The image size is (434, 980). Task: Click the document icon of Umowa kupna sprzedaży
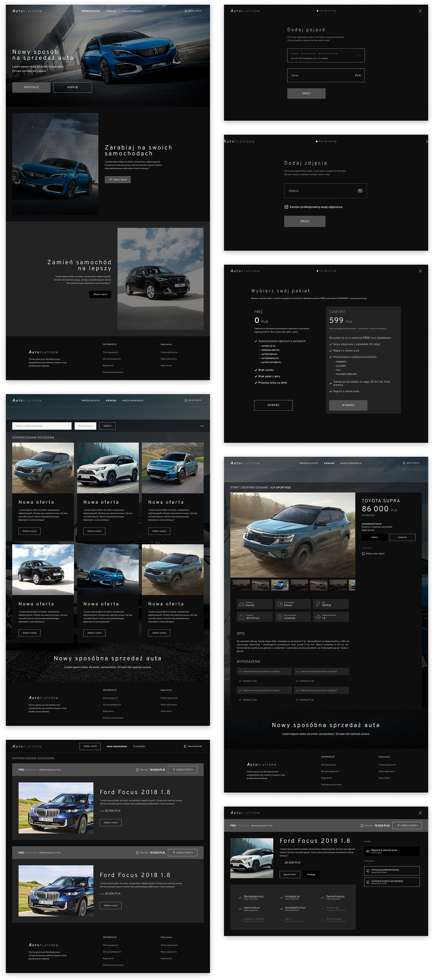[367, 882]
